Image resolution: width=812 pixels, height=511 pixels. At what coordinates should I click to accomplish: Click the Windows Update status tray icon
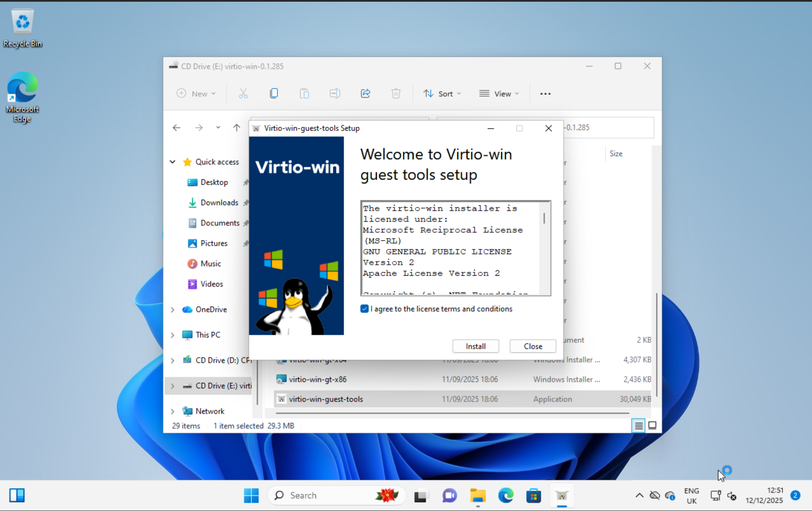(x=670, y=495)
